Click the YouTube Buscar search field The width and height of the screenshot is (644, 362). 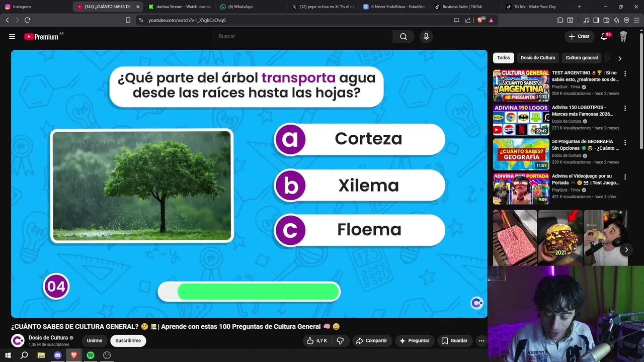(x=303, y=37)
